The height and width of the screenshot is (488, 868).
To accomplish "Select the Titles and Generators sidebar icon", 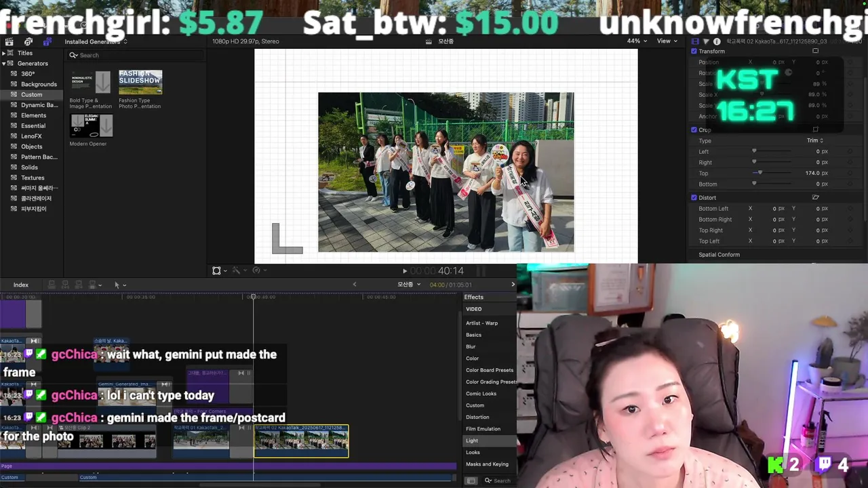I will click(47, 41).
